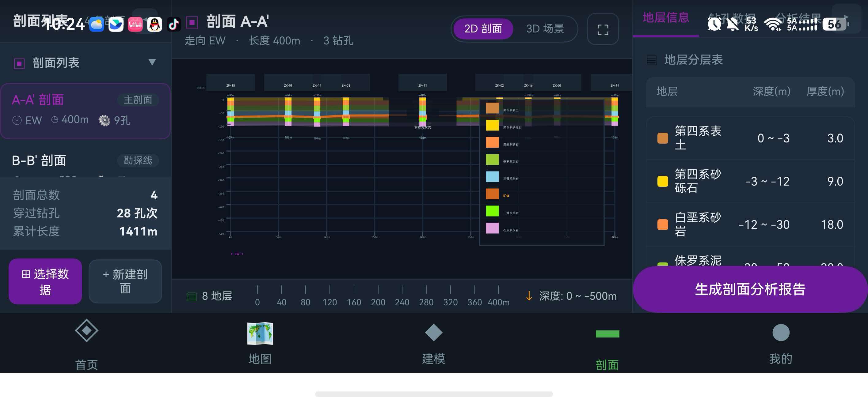Tap the alarm clock status icon
The height and width of the screenshot is (403, 868).
[x=714, y=24]
